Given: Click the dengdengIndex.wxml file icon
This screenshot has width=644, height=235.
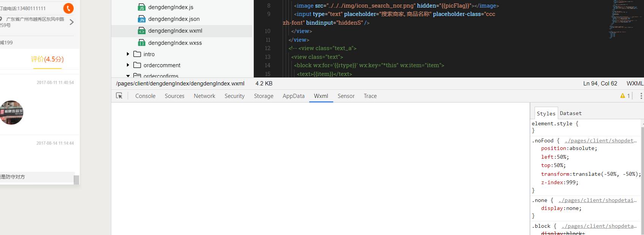Looking at the screenshot, I should 141,31.
